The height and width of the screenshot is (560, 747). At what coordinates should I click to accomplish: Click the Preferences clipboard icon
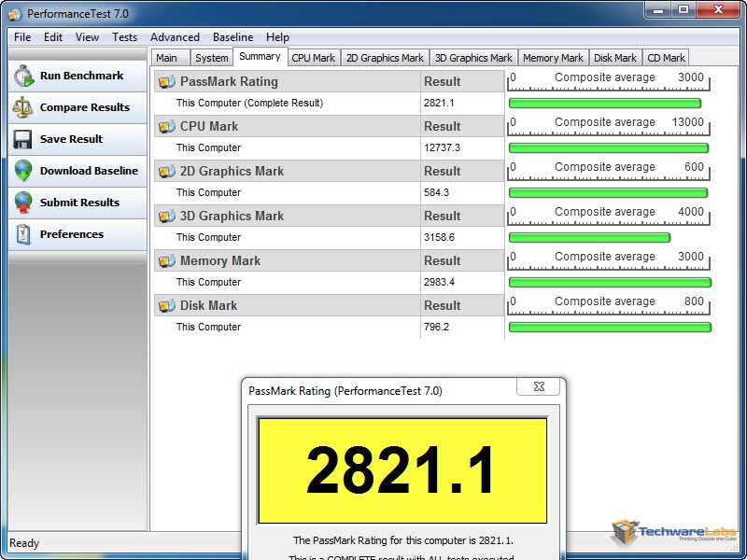coord(22,234)
